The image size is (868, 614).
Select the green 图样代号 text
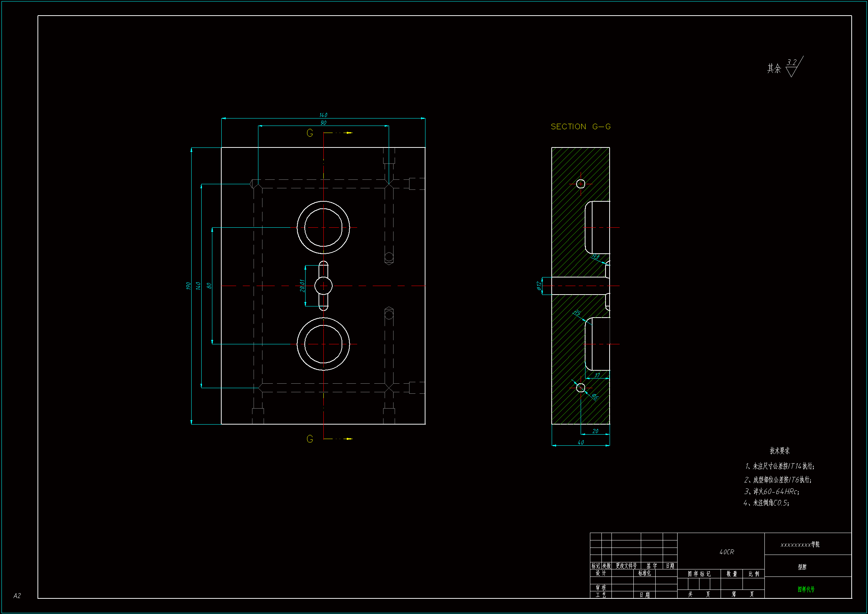point(806,589)
